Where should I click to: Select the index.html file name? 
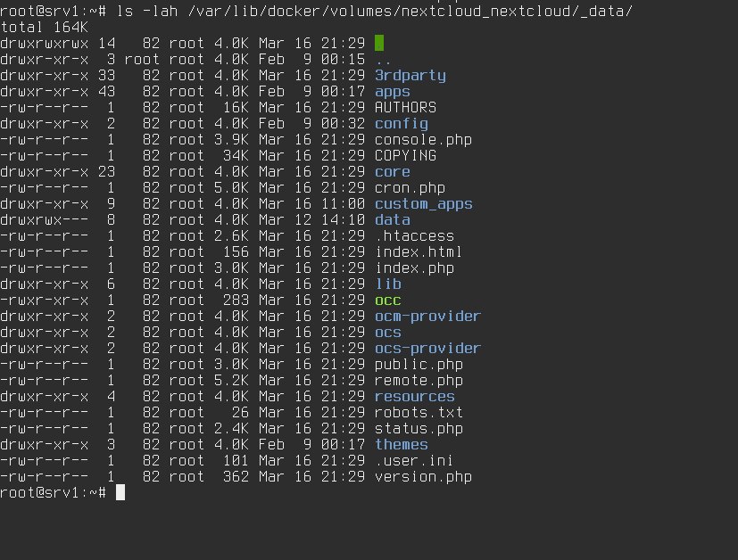pyautogui.click(x=419, y=251)
